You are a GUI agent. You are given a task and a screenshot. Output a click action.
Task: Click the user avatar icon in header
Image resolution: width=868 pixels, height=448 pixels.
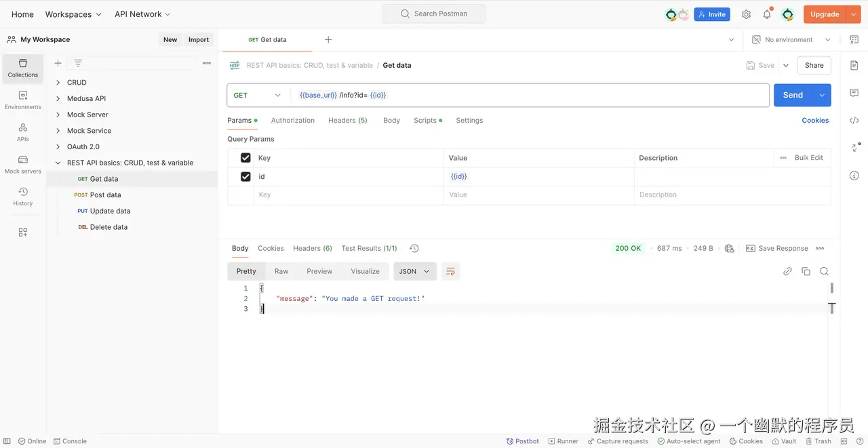[787, 14]
